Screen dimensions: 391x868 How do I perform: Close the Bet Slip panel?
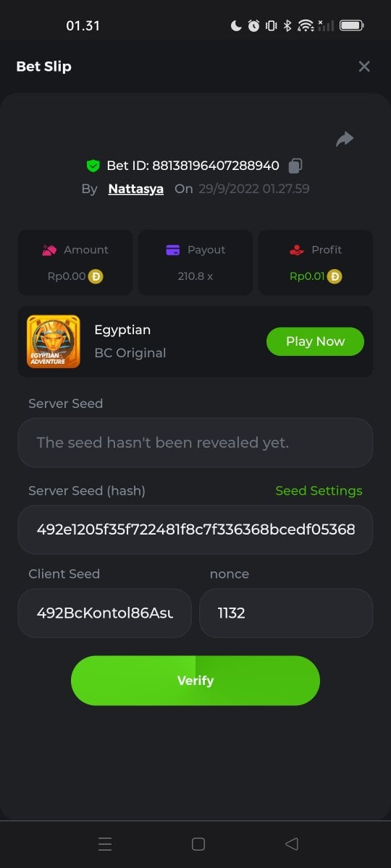point(364,67)
